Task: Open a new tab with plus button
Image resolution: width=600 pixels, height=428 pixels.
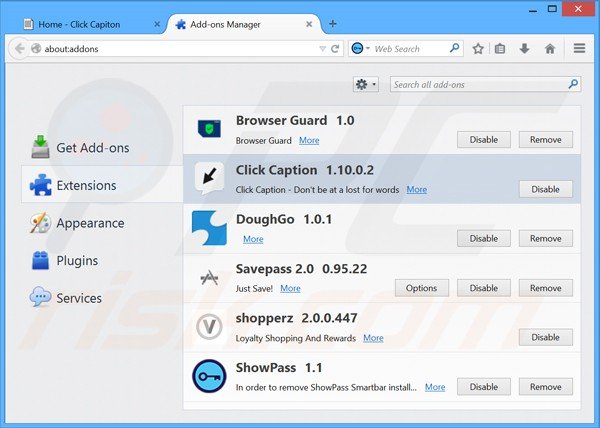Action: tap(333, 24)
